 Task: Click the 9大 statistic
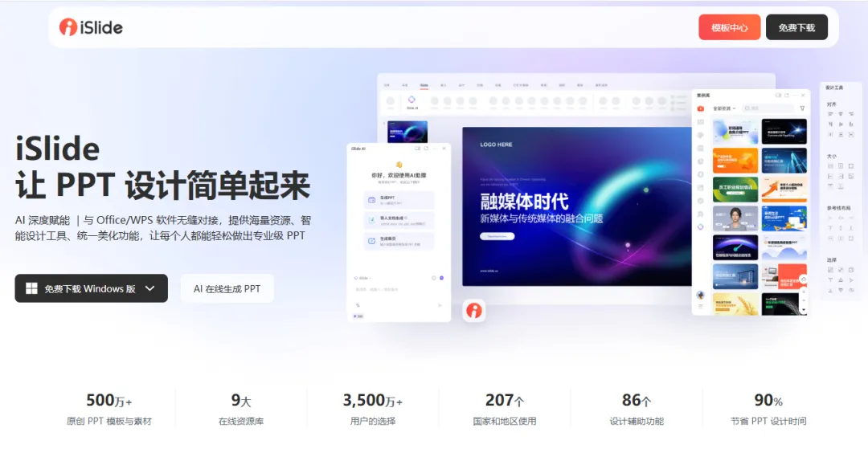point(241,400)
